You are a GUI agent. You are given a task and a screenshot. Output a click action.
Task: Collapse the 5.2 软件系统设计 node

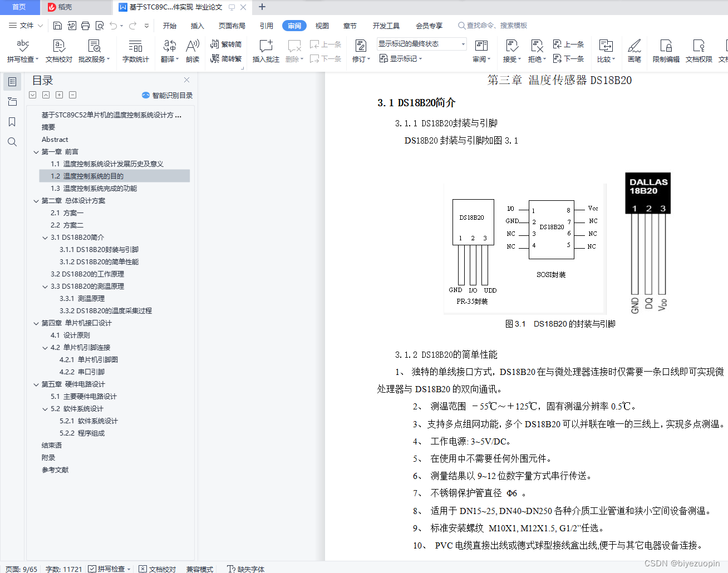pyautogui.click(x=45, y=409)
